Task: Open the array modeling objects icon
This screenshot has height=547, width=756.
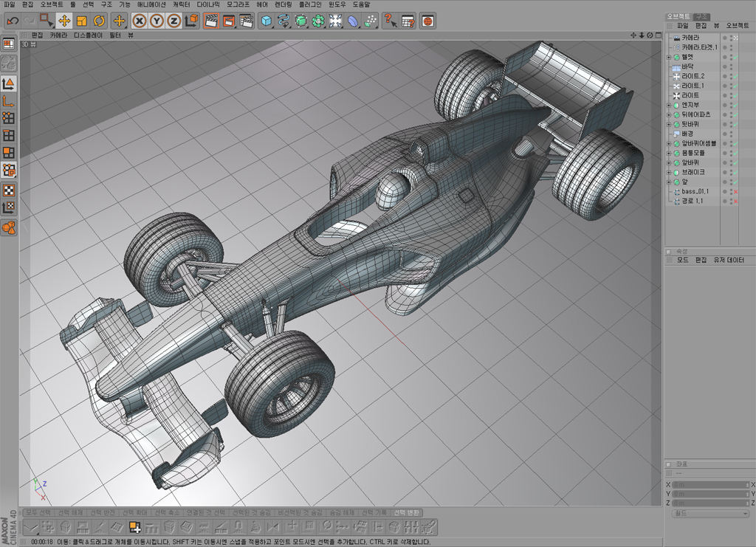Action: click(x=318, y=21)
